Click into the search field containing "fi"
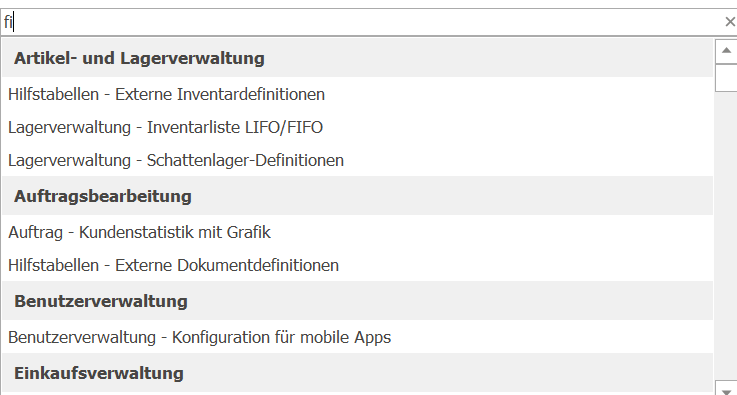Viewport: 737px width, 395px height. click(x=362, y=22)
